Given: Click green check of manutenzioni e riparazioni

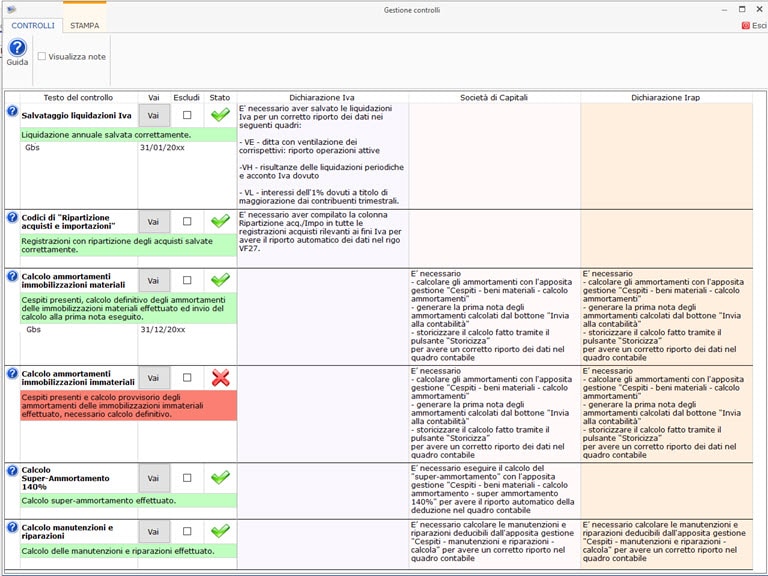Looking at the screenshot, I should 220,531.
